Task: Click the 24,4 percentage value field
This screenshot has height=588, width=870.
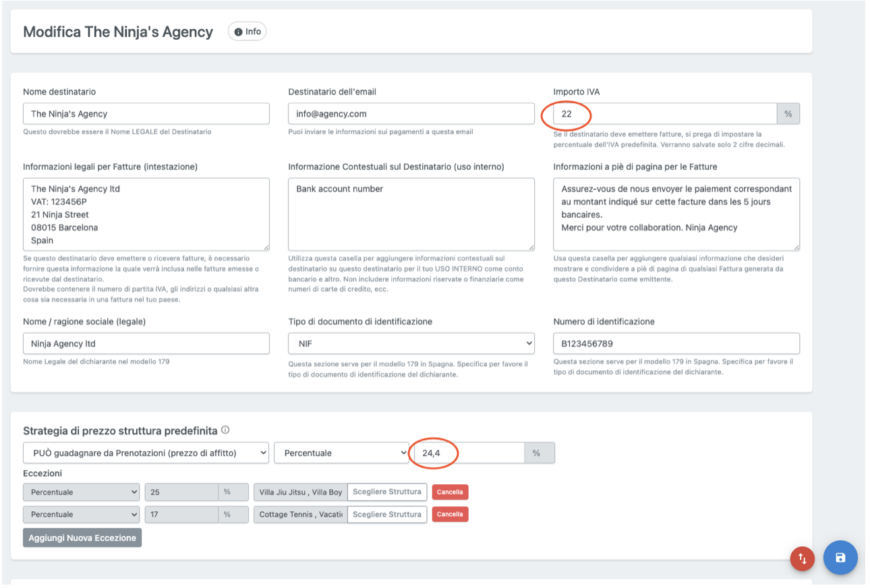Action: [x=469, y=453]
